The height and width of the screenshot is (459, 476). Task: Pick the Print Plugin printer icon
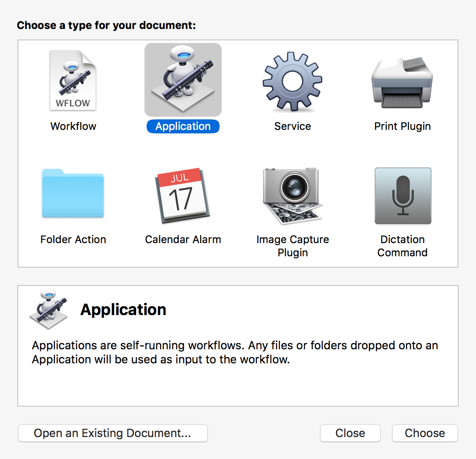click(x=402, y=82)
